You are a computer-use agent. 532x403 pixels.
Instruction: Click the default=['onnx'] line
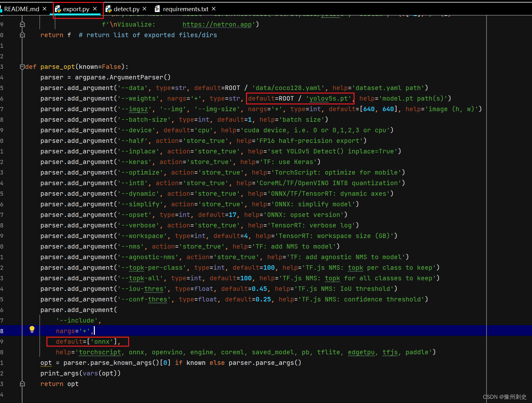88,341
